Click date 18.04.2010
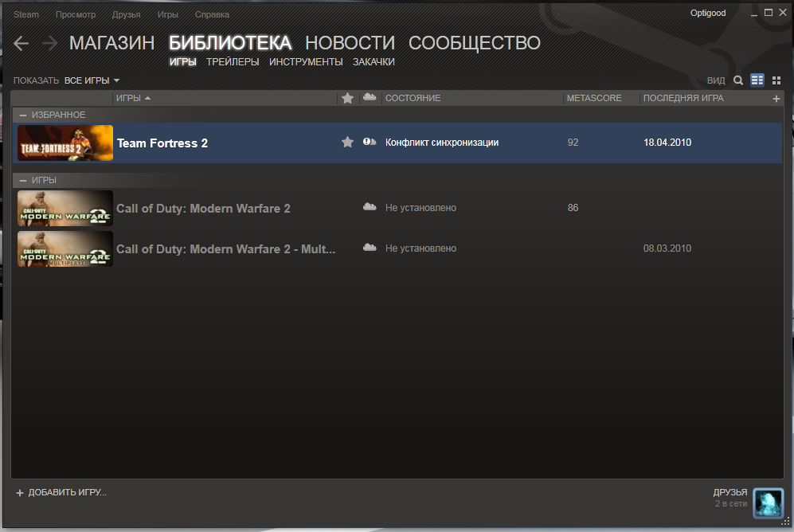794x532 pixels. tap(667, 143)
